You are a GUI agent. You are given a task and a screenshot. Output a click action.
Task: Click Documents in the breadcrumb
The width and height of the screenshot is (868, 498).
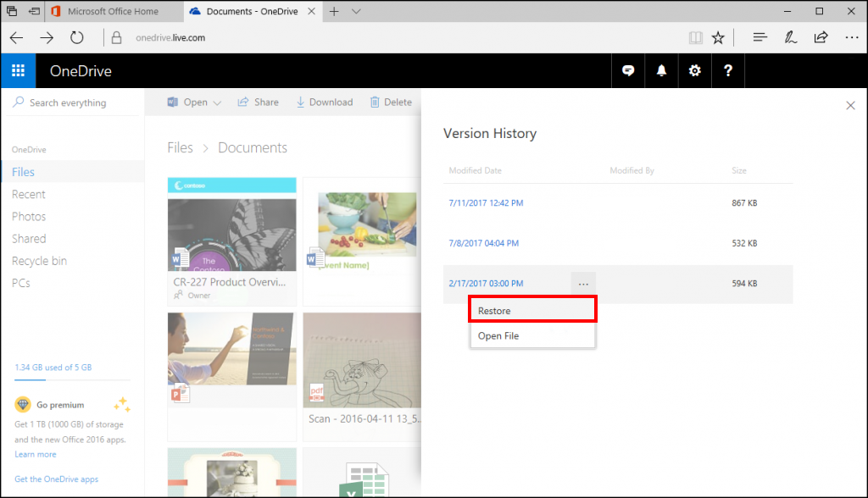253,147
